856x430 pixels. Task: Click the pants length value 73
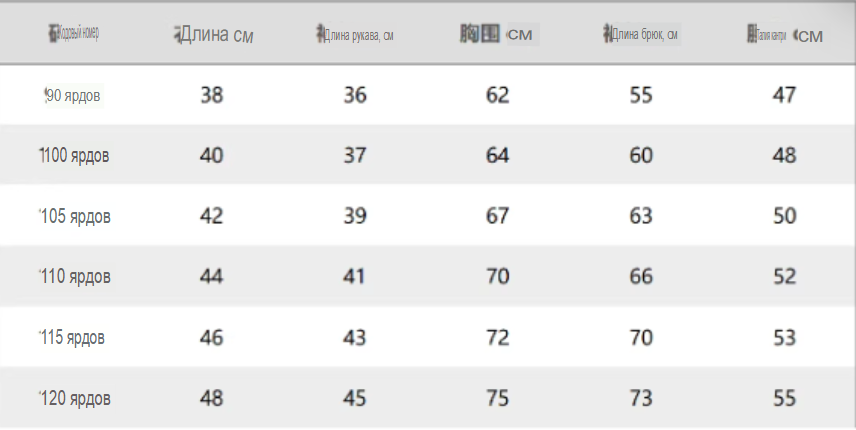click(x=641, y=399)
